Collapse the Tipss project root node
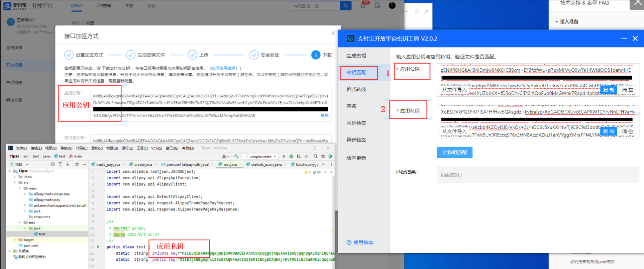The height and width of the screenshot is (269, 644). click(9, 171)
